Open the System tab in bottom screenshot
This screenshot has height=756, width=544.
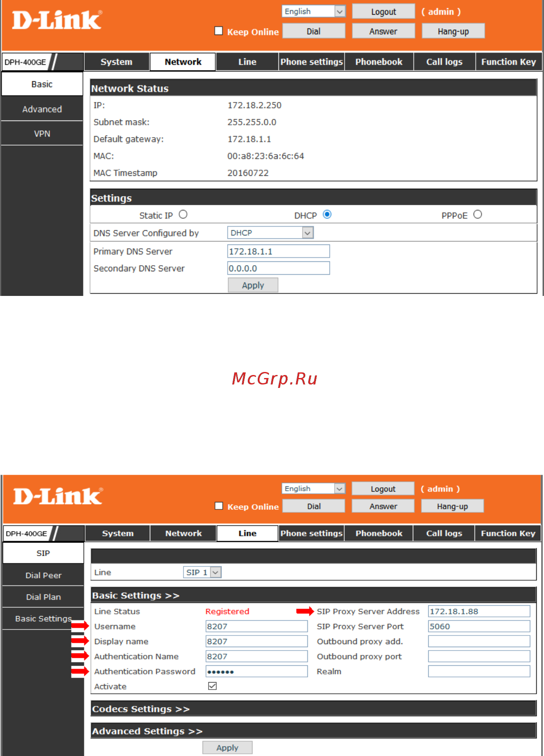[x=118, y=533]
